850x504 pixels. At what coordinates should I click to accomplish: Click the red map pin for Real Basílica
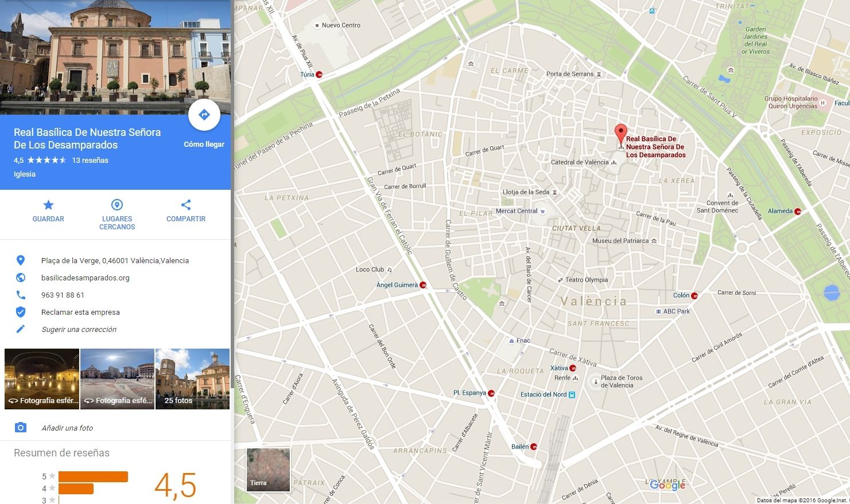click(620, 135)
